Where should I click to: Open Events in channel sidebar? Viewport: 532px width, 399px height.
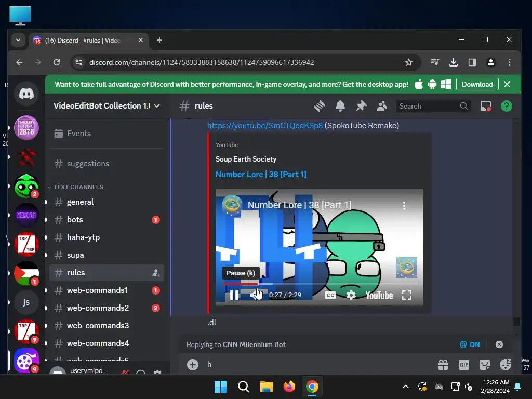107,134
